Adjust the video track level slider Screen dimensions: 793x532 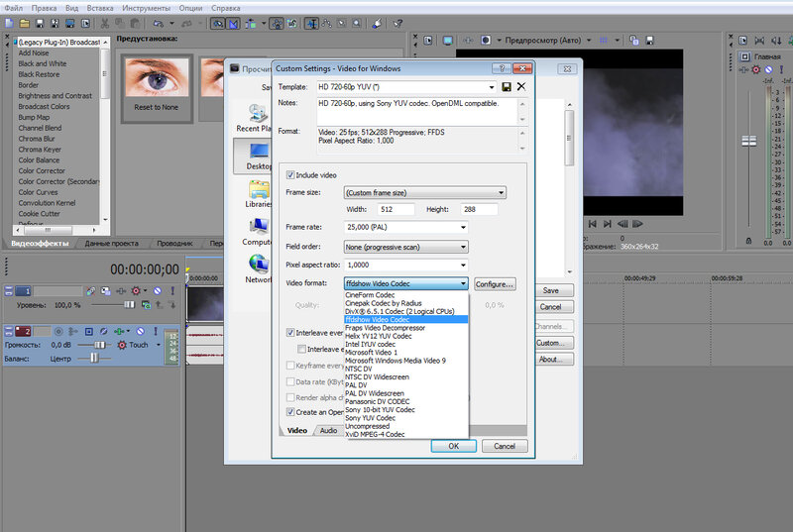pyautogui.click(x=129, y=306)
